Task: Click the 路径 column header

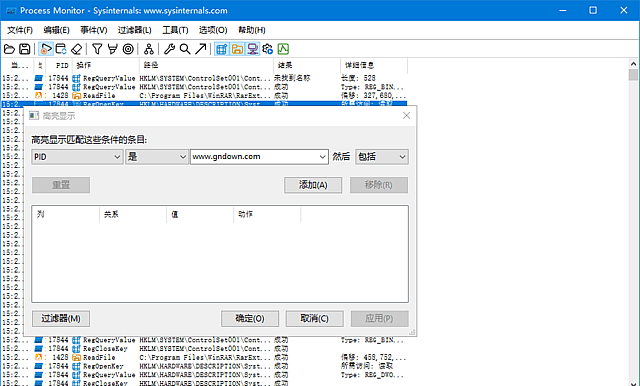Action: click(x=207, y=65)
